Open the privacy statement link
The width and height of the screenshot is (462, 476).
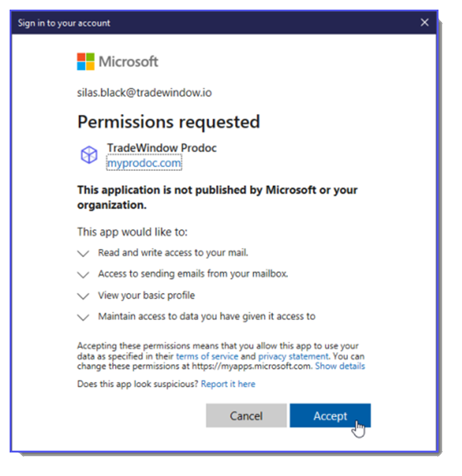293,356
